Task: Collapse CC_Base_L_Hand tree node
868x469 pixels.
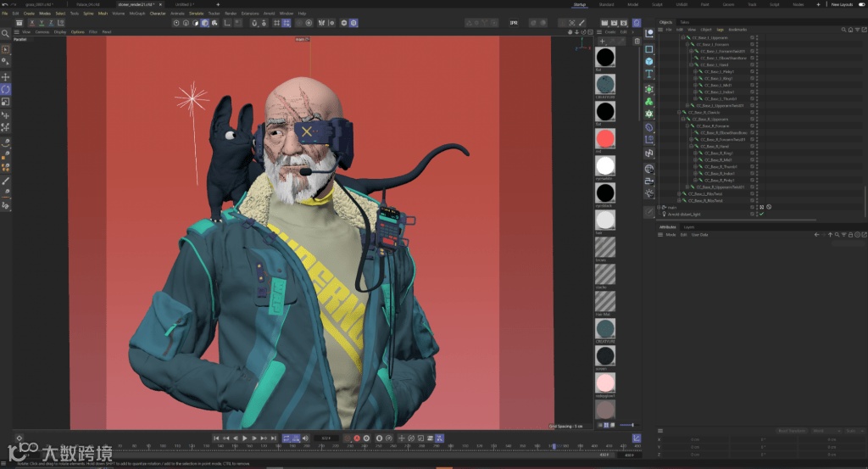Action: (692, 64)
